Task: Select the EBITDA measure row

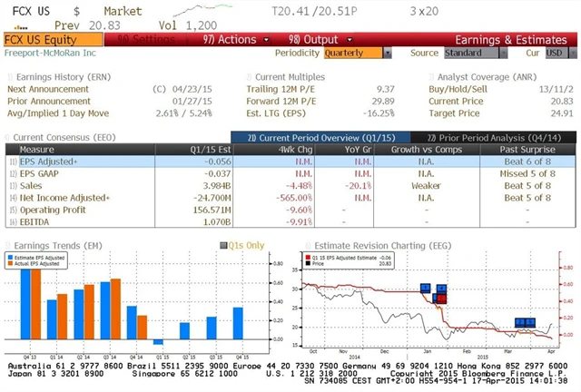Action: pos(290,222)
